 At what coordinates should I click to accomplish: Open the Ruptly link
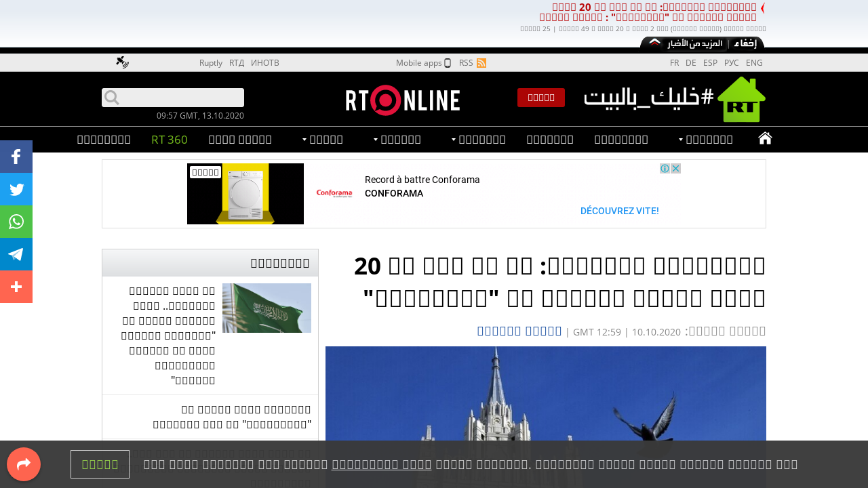(x=211, y=63)
